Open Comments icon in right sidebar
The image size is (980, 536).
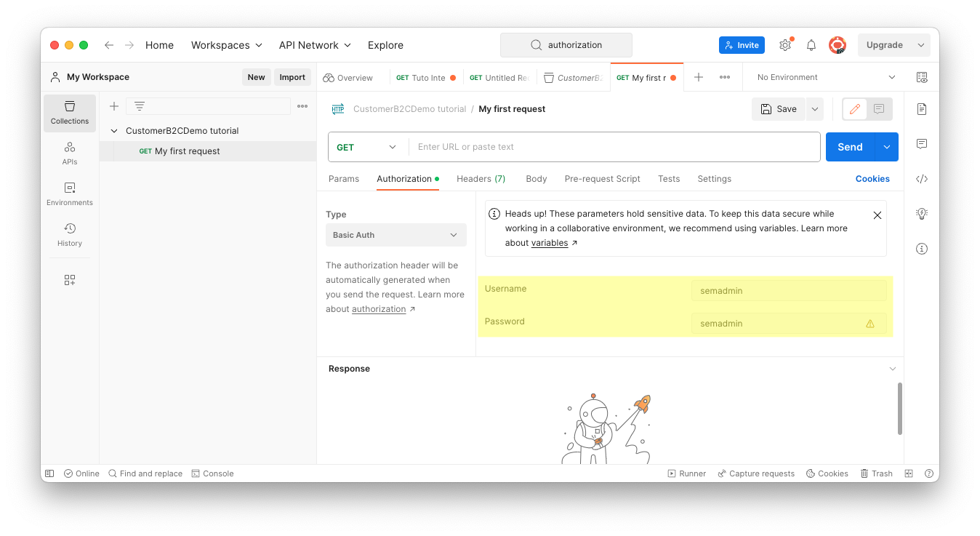coord(922,144)
